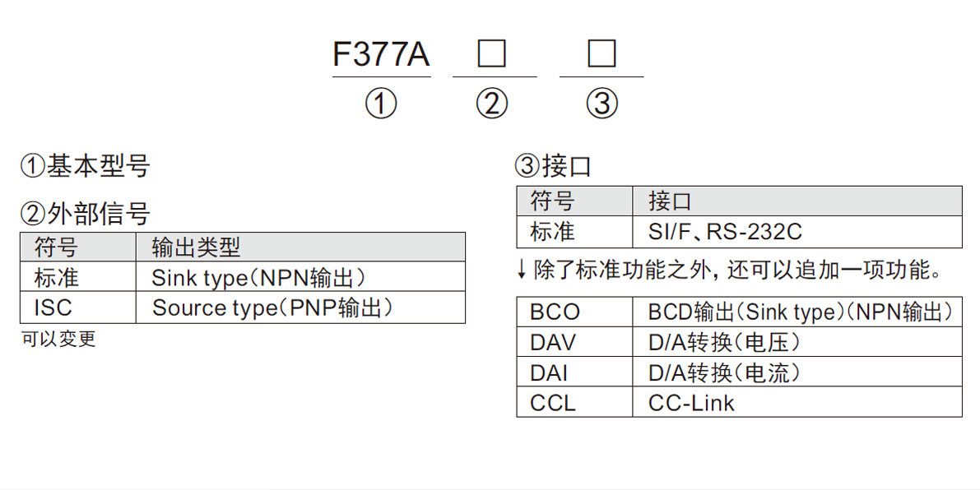Click the circled number 1 marker

(381, 104)
